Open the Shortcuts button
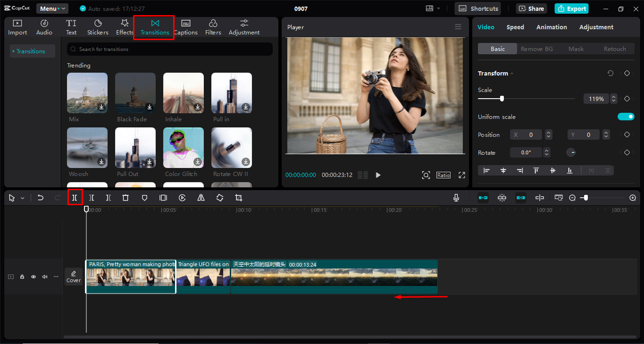 [x=478, y=9]
